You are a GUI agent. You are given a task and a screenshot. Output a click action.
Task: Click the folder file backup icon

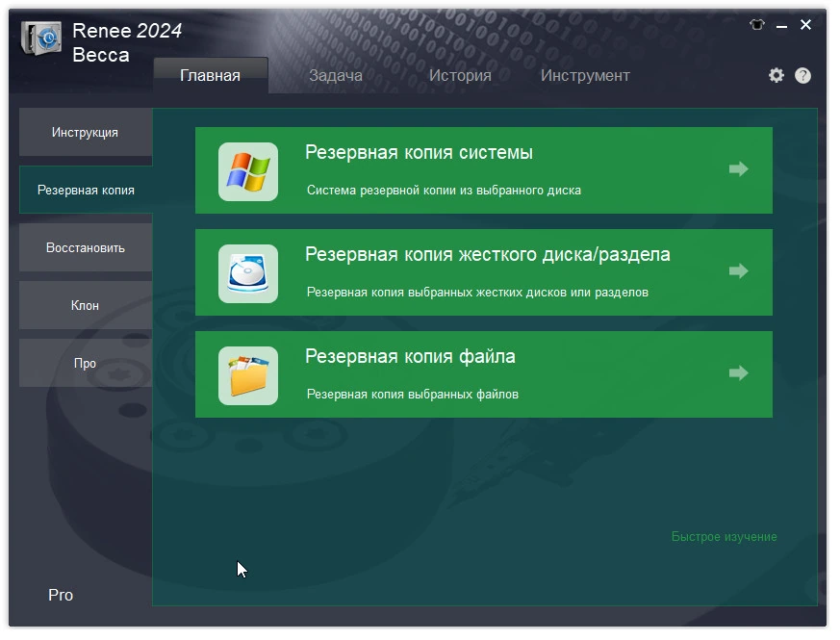pos(248,375)
